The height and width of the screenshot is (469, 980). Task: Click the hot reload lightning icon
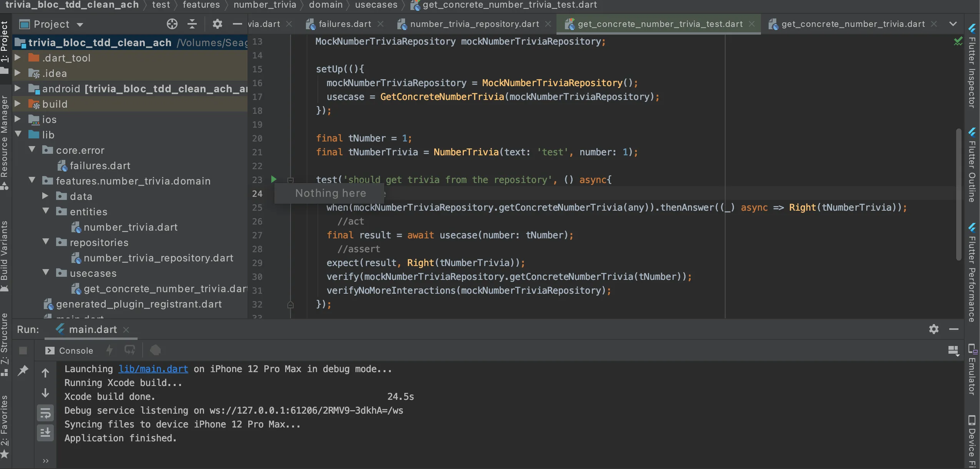pyautogui.click(x=110, y=350)
